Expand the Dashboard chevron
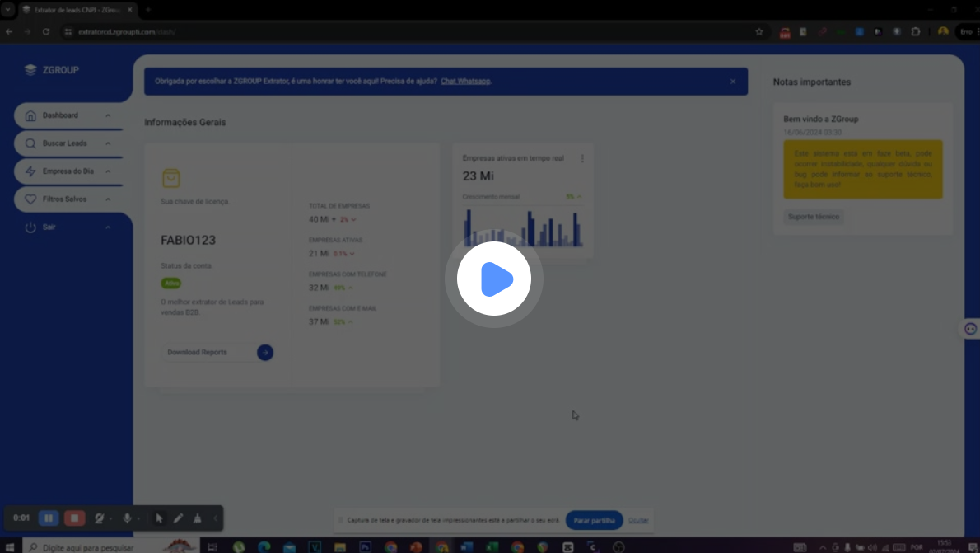This screenshot has height=553, width=980. click(x=108, y=115)
